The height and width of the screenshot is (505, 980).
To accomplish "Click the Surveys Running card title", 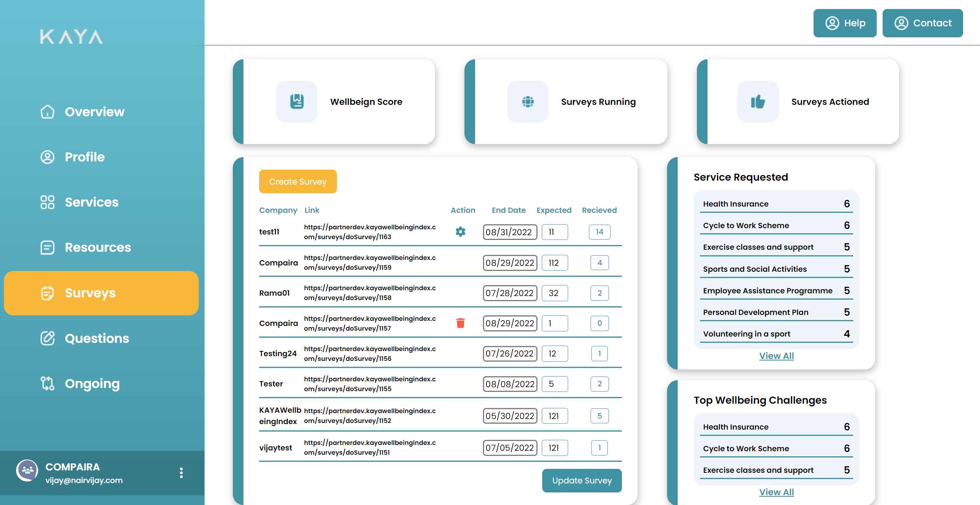I will pyautogui.click(x=598, y=102).
